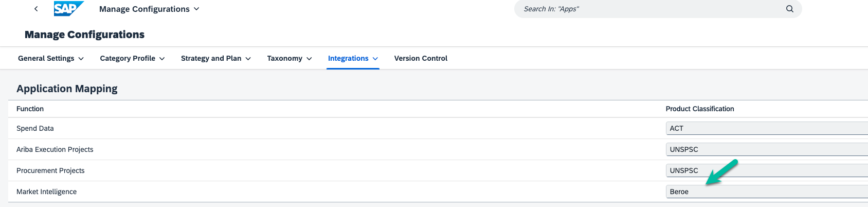Viewport: 868px width, 207px height.
Task: Focus the Search In Apps field
Action: (x=648, y=9)
